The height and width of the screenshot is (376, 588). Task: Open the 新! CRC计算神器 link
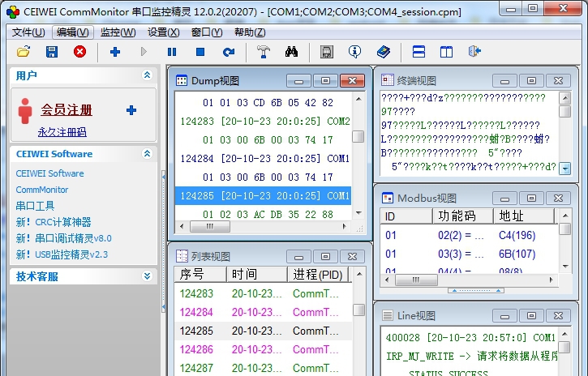tap(54, 222)
